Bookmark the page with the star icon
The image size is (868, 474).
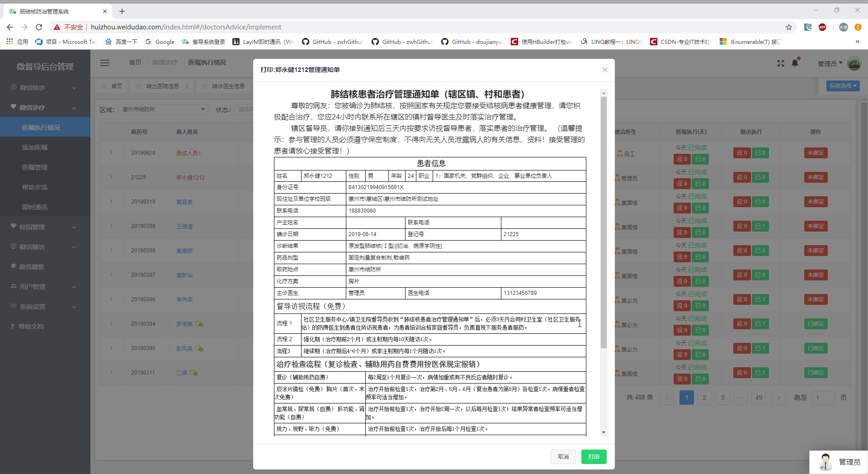coord(789,27)
